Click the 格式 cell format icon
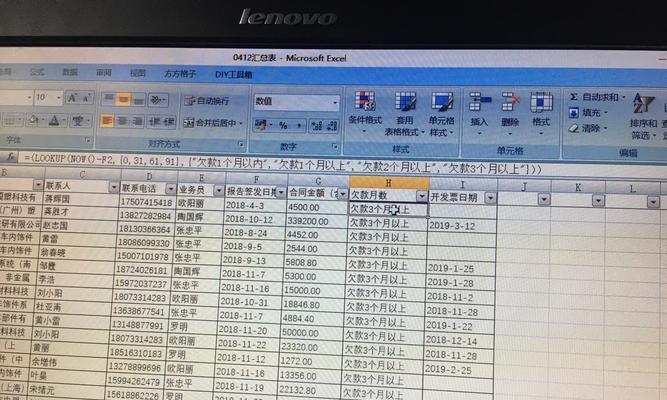The image size is (667, 400). [541, 103]
